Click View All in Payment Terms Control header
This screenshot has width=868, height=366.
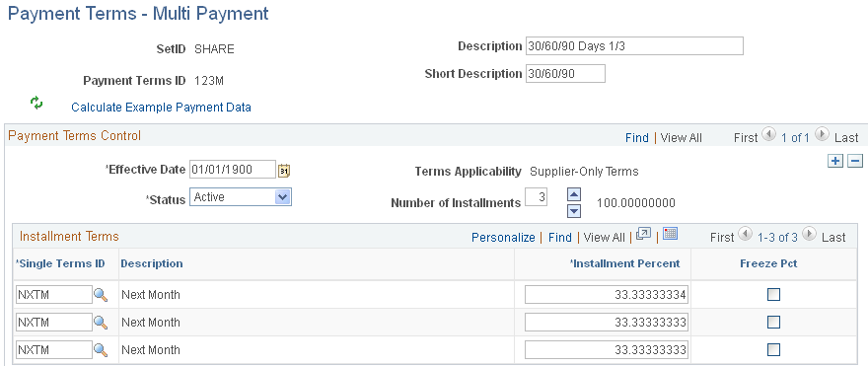[x=682, y=138]
